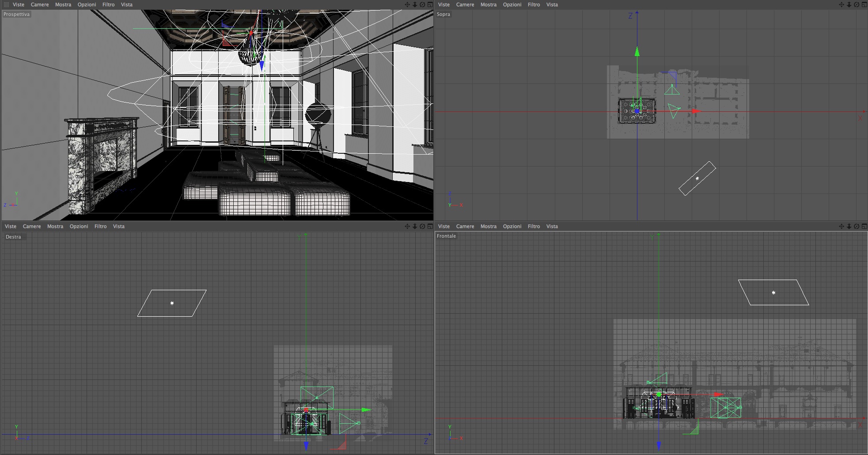Click the zoom view icon in Frontale viewport
Image resolution: width=868 pixels, height=455 pixels.
tap(849, 226)
